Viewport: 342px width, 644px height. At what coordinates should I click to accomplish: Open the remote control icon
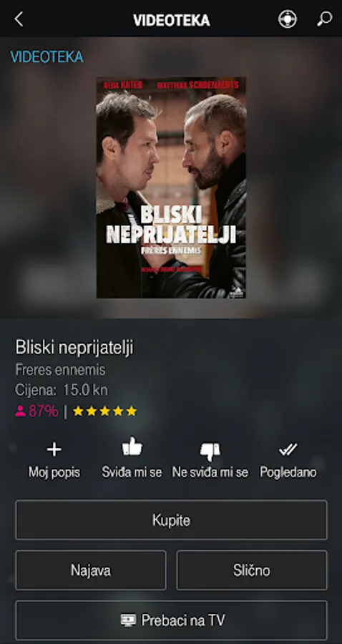coord(288,19)
